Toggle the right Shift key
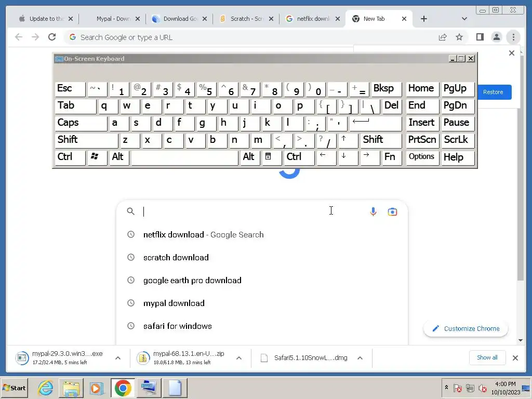The height and width of the screenshot is (399, 532). pyautogui.click(x=381, y=140)
